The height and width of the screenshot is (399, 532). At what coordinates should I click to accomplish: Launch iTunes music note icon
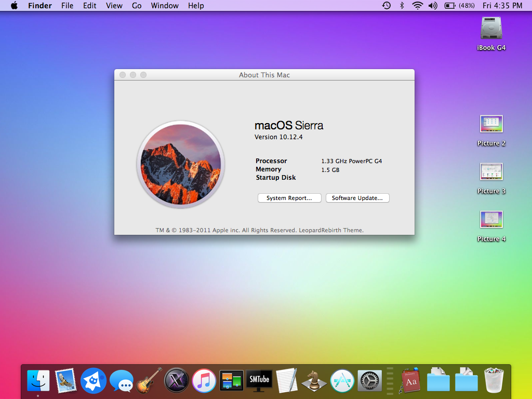(x=204, y=381)
